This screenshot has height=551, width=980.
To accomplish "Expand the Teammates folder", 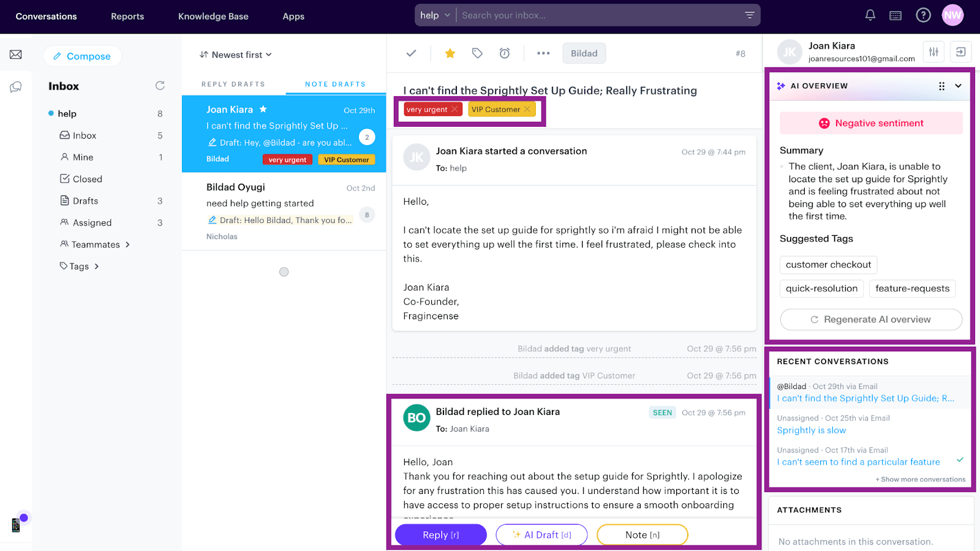I will point(95,245).
